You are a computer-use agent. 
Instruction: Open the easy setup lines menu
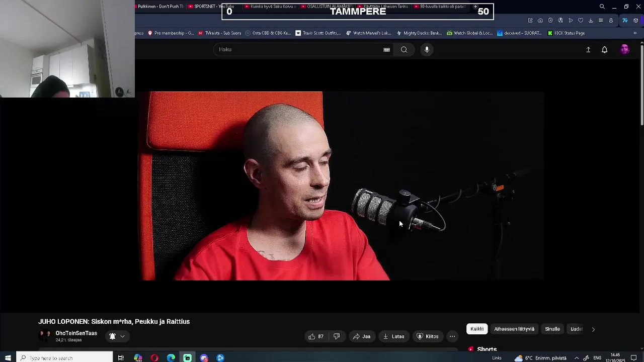tap(601, 21)
